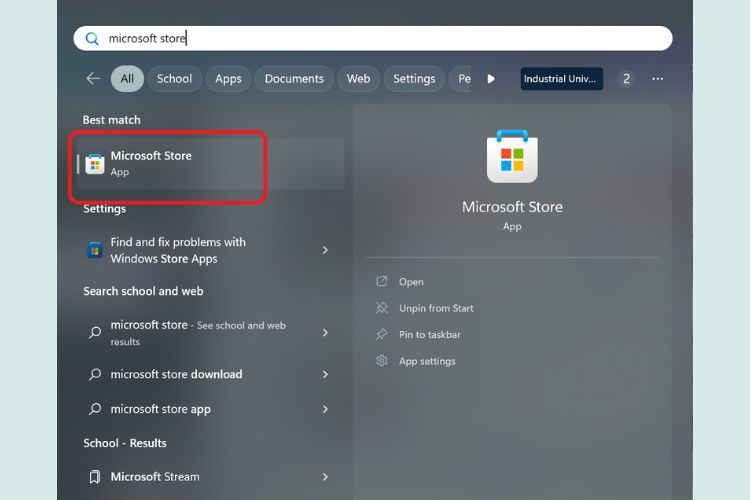Open Microsoft Store best match result
The width and height of the screenshot is (750, 500).
pos(210,164)
